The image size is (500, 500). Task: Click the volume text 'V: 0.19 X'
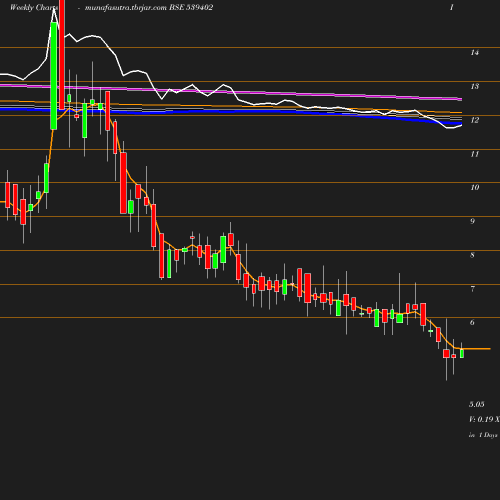pos(484,419)
